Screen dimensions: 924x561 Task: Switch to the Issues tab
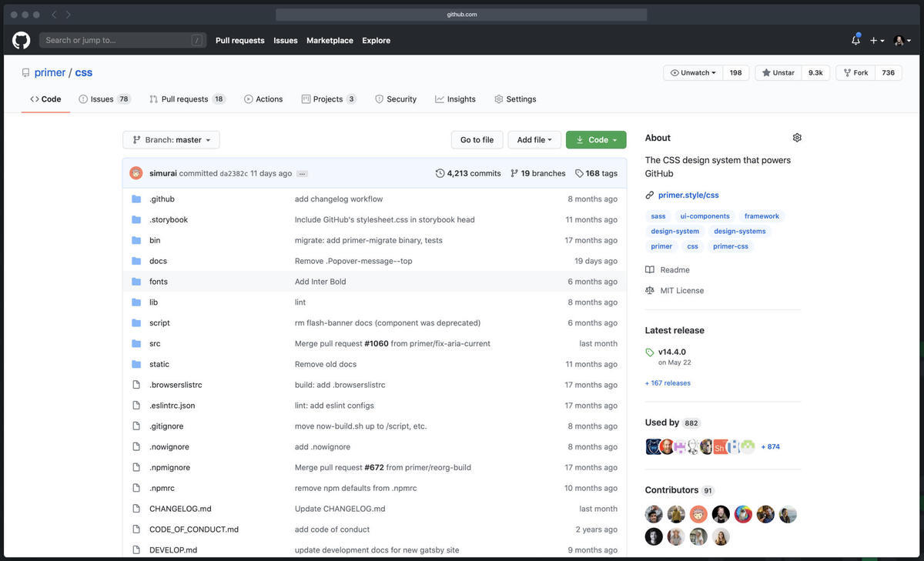tap(105, 99)
